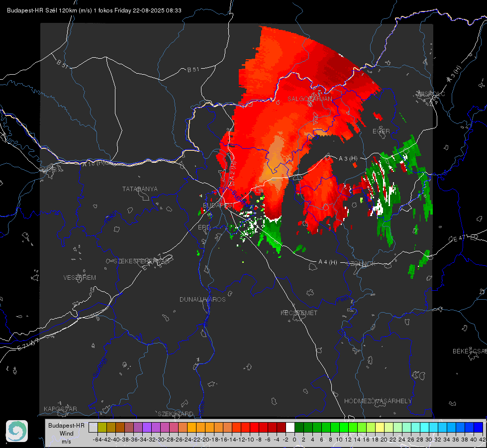The height and width of the screenshot is (448, 487).
Task: Click the blue 'Pest' county label
Action: (342, 300)
